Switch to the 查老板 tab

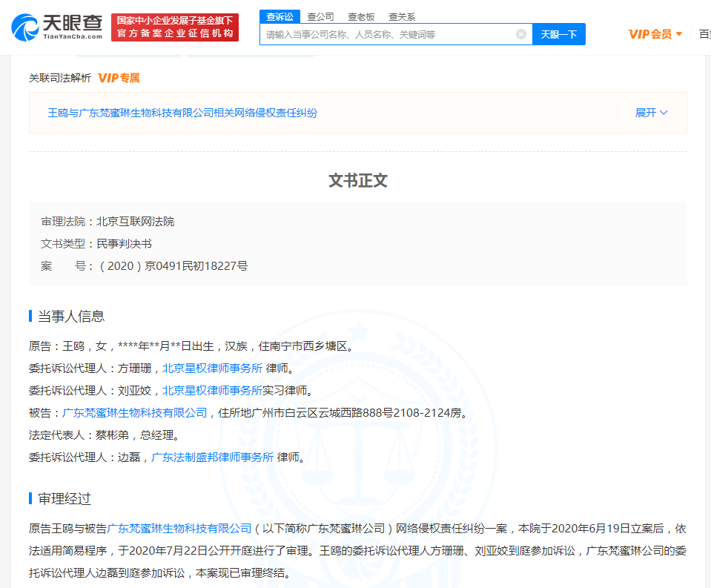tap(361, 16)
